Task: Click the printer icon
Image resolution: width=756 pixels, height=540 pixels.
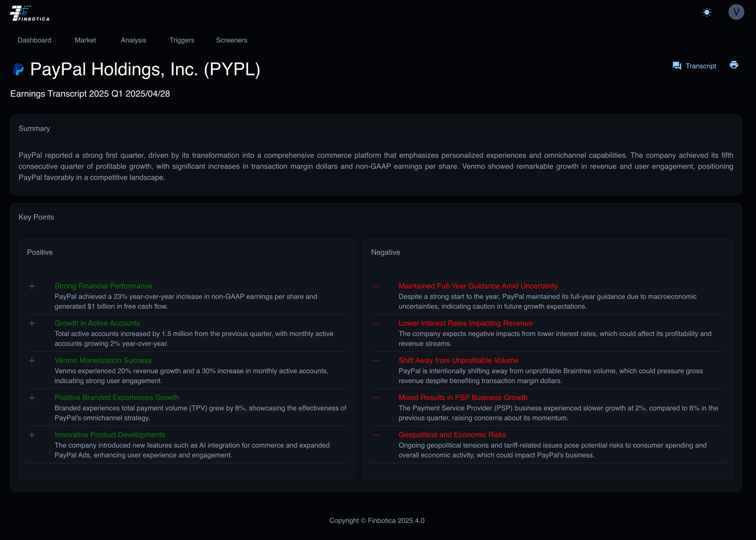Action: click(734, 65)
